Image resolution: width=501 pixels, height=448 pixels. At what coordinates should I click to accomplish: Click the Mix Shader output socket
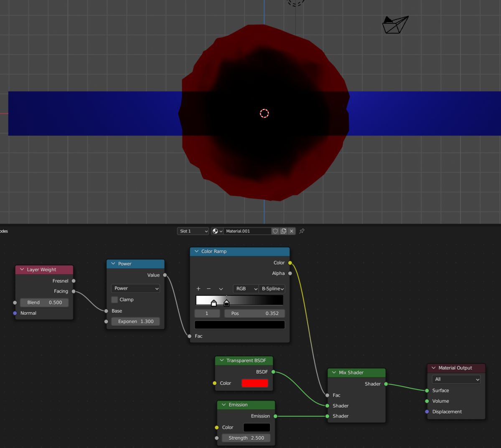(386, 384)
